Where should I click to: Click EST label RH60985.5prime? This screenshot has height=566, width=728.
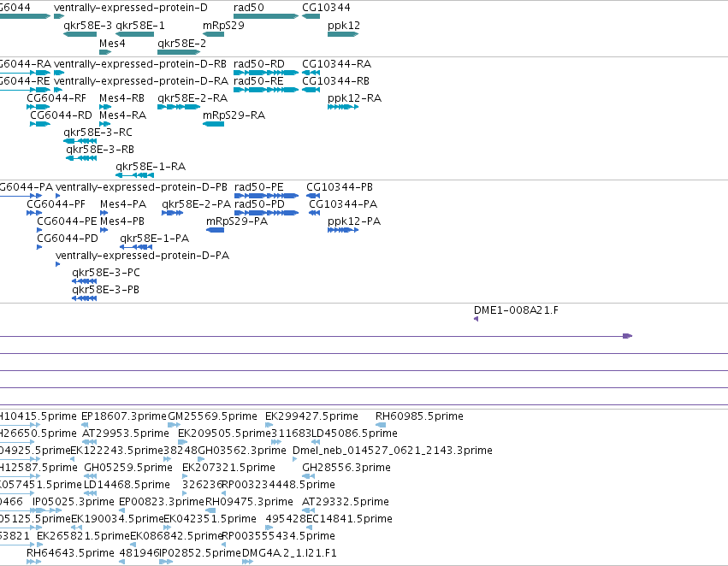coord(420,416)
